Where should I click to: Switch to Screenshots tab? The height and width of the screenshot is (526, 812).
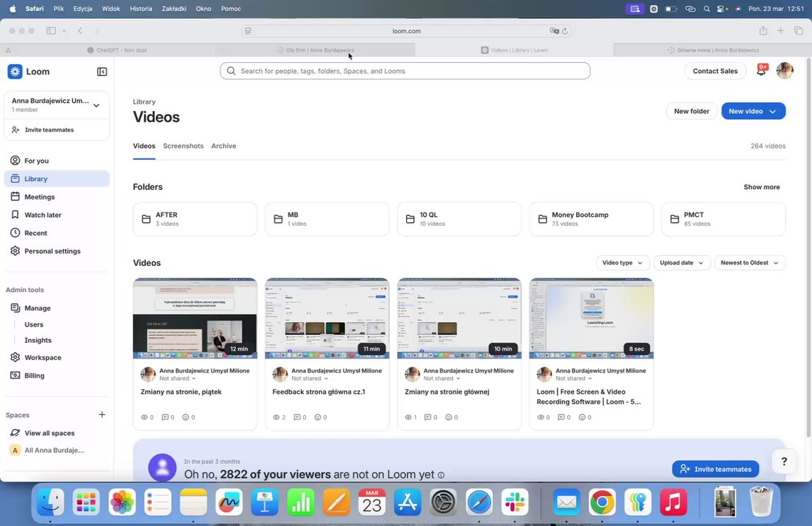[183, 146]
